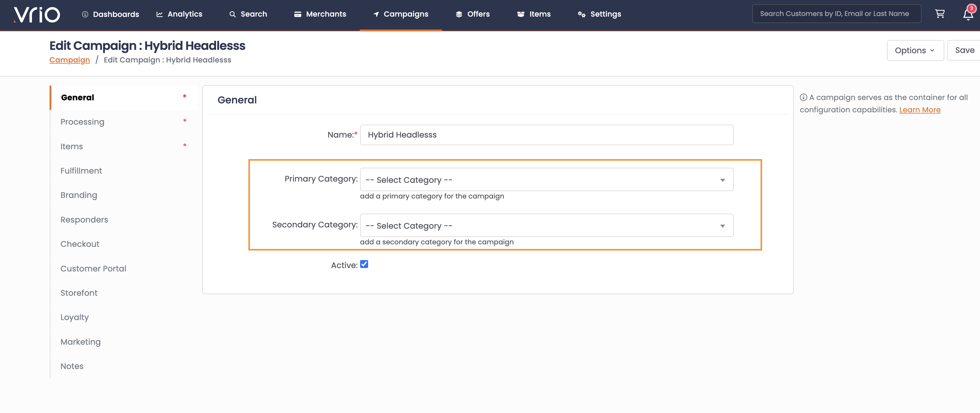Click the Save button
The height and width of the screenshot is (413, 980).
click(x=964, y=50)
